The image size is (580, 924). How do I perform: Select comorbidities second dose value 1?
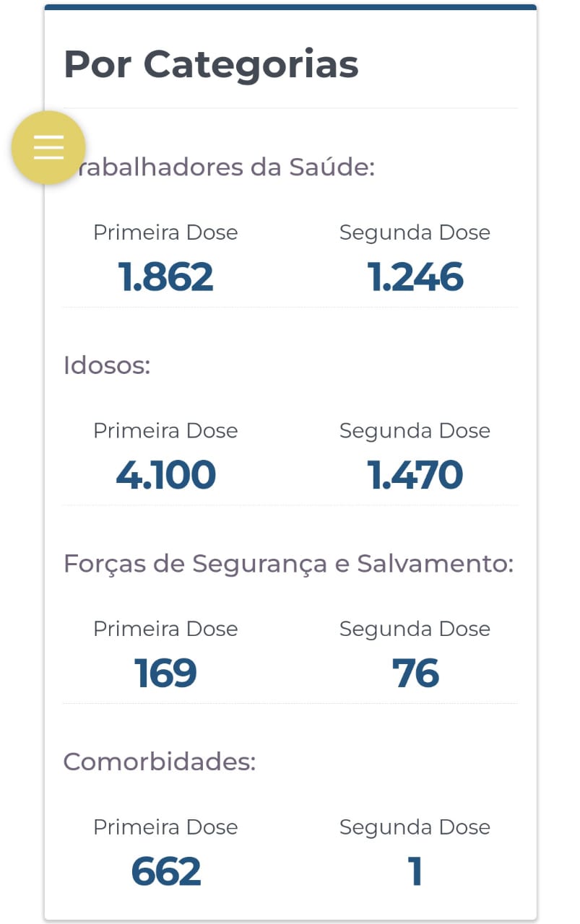click(x=415, y=871)
